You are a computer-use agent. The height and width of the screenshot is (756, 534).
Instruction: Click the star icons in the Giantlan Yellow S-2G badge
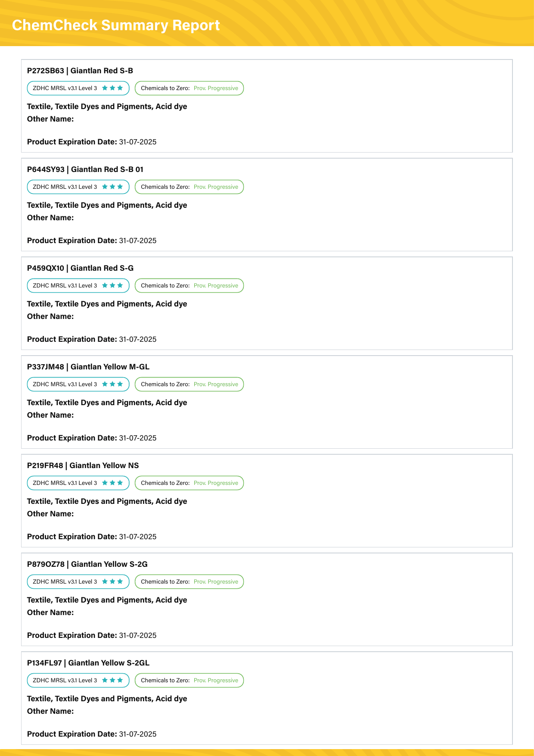pyautogui.click(x=112, y=581)
